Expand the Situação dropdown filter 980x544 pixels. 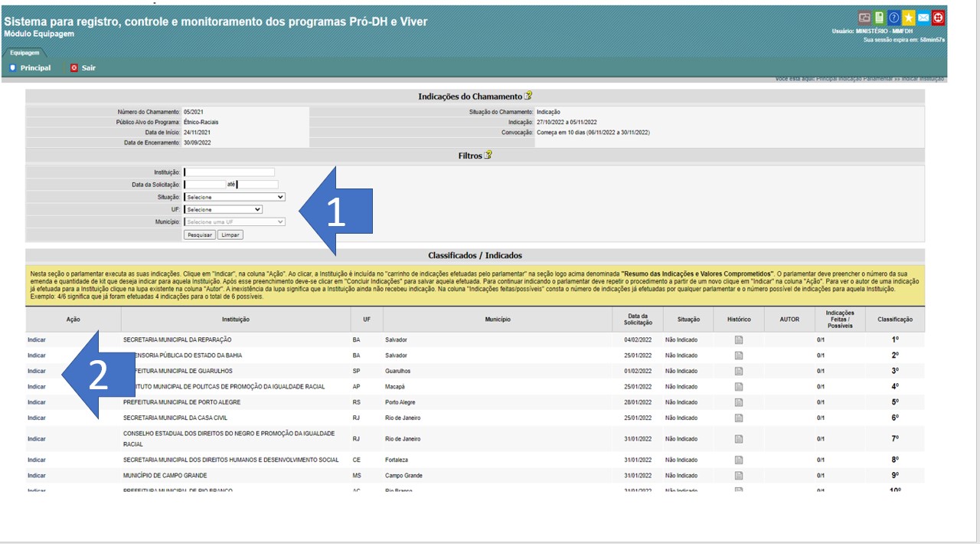pyautogui.click(x=234, y=197)
